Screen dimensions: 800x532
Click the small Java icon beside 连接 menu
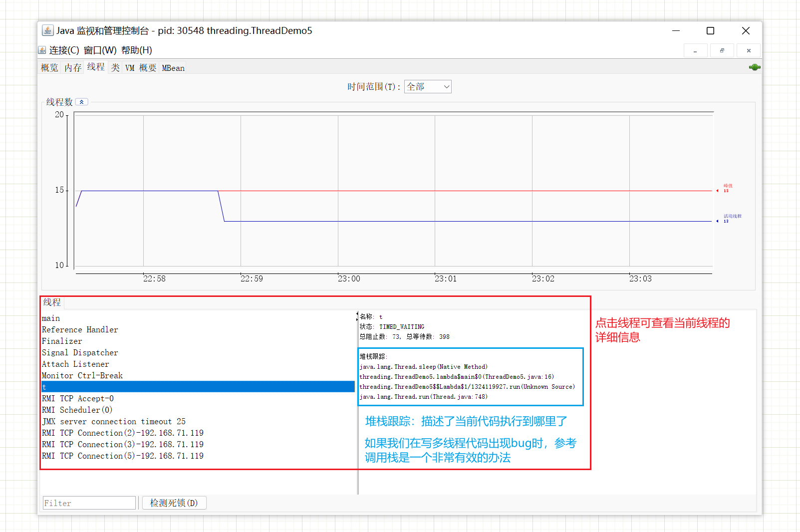[x=42, y=50]
